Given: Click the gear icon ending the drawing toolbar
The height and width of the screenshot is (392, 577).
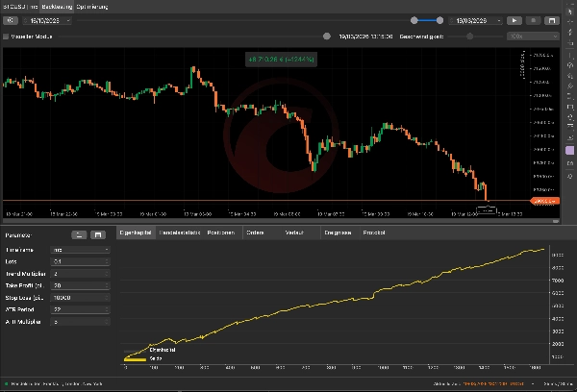Looking at the screenshot, I should tap(570, 176).
